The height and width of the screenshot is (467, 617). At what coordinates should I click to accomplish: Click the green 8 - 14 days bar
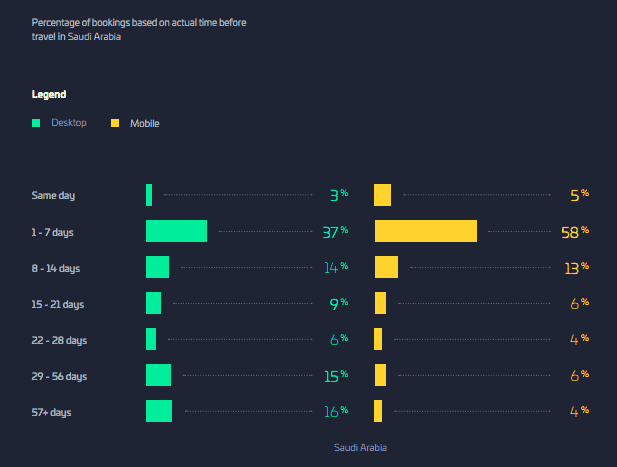157,267
